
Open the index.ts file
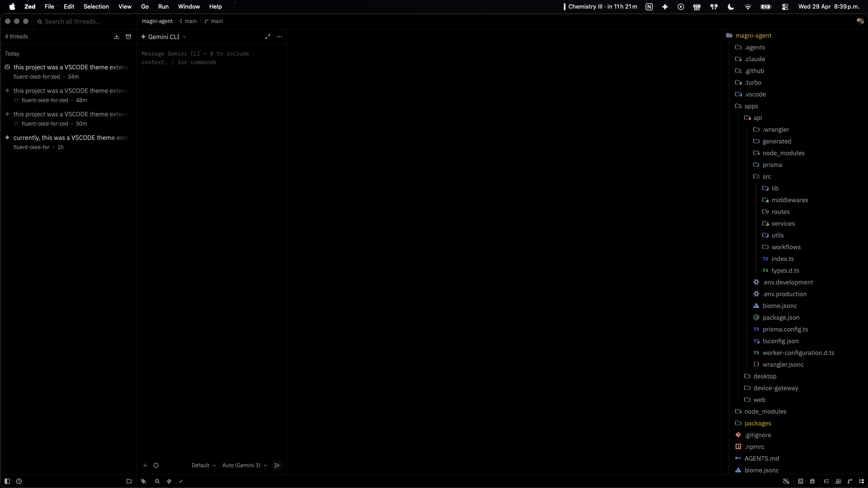coord(783,259)
